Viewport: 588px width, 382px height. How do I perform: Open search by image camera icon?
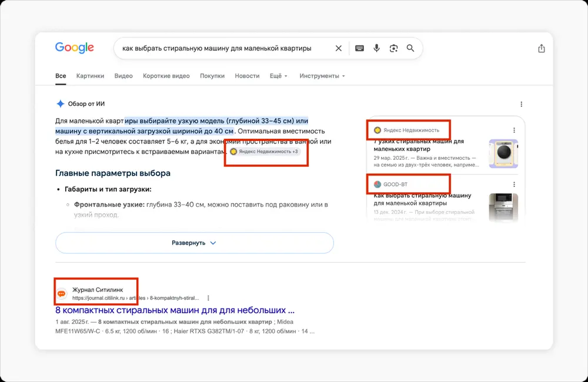point(393,48)
